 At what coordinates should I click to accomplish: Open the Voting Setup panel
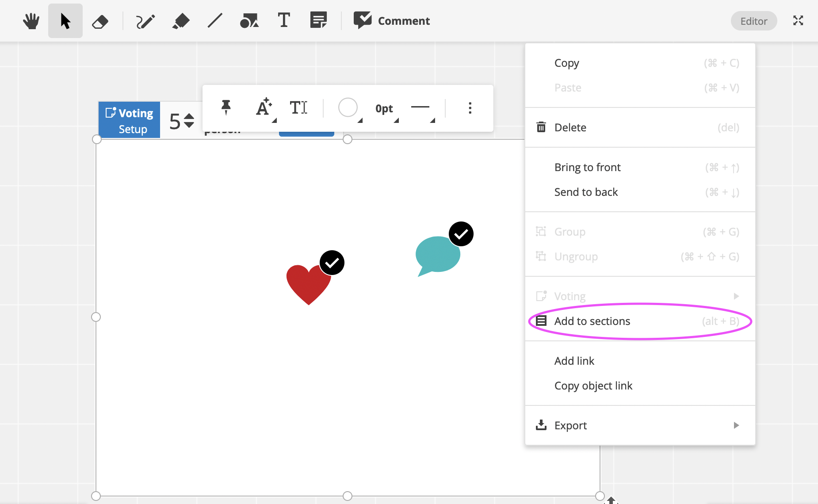(x=129, y=120)
